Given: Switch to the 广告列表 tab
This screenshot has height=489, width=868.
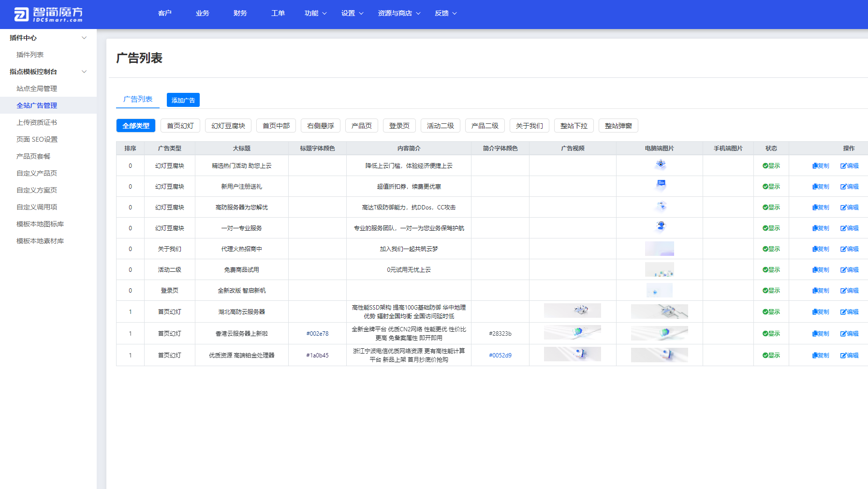Looking at the screenshot, I should (x=138, y=99).
